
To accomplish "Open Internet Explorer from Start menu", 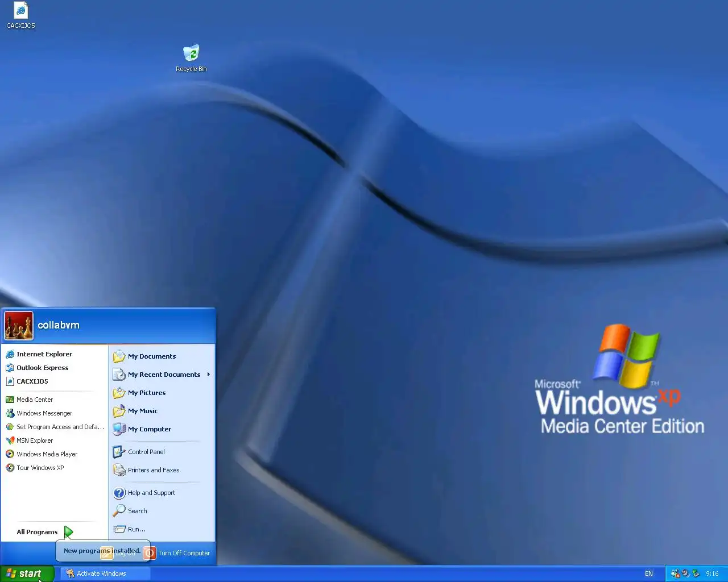I will [x=55, y=354].
